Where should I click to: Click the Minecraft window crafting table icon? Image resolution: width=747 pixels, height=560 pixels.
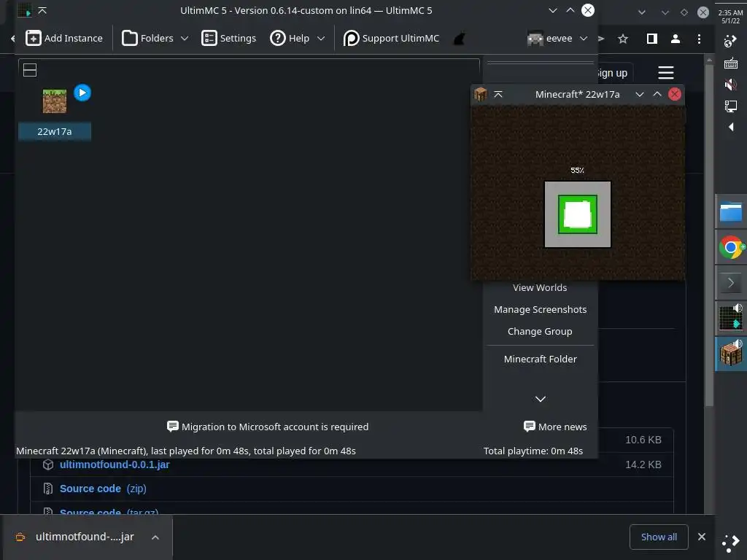coord(480,94)
